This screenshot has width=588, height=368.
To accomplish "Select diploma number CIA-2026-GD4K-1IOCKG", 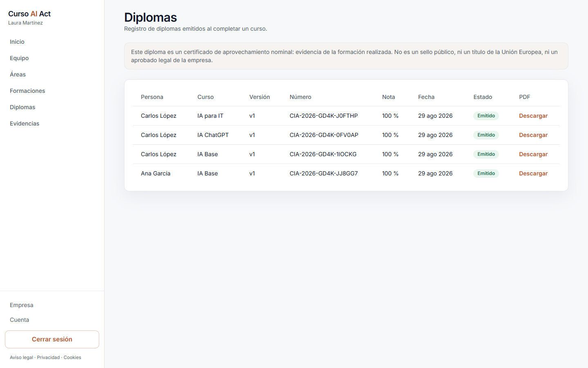I will [323, 154].
